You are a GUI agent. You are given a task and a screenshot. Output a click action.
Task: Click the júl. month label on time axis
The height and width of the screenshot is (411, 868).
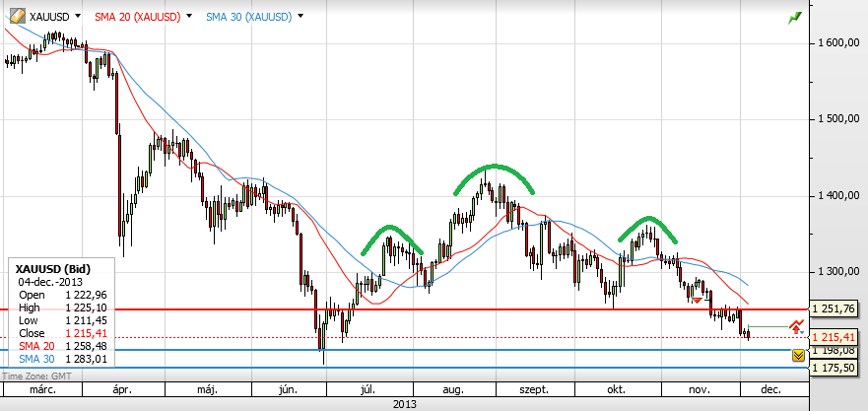(369, 390)
